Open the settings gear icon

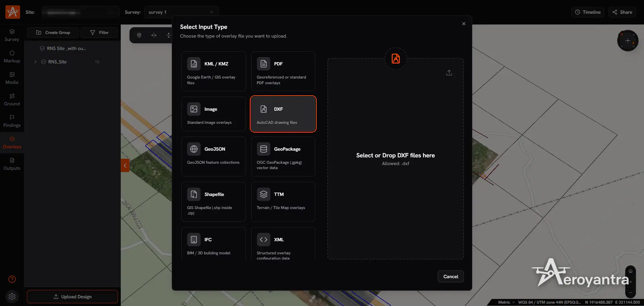[12, 297]
